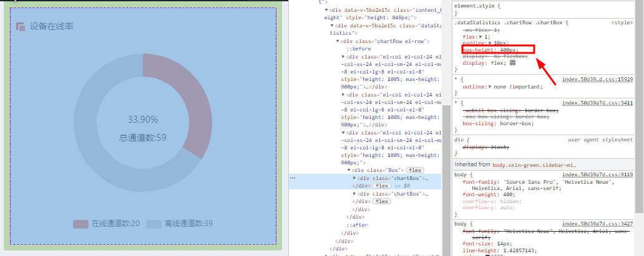Expand the outline shorthand property triangle
This screenshot has height=256, width=644.
490,87
